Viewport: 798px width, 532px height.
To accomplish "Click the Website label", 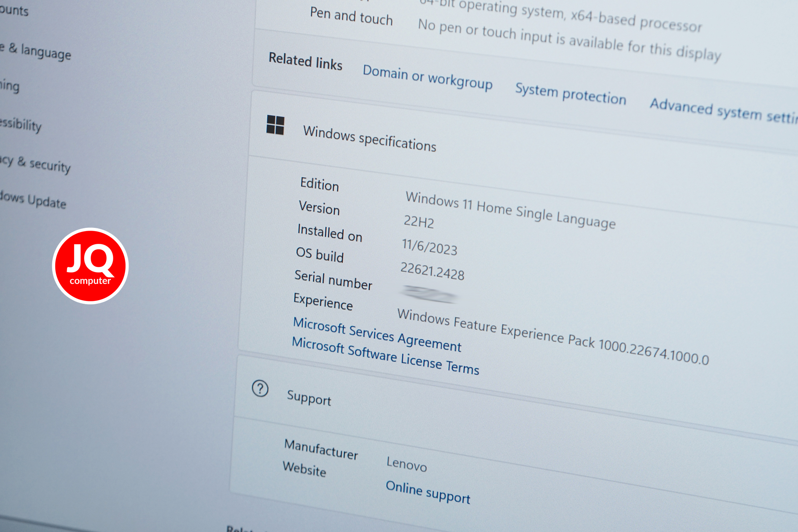I will 304,469.
